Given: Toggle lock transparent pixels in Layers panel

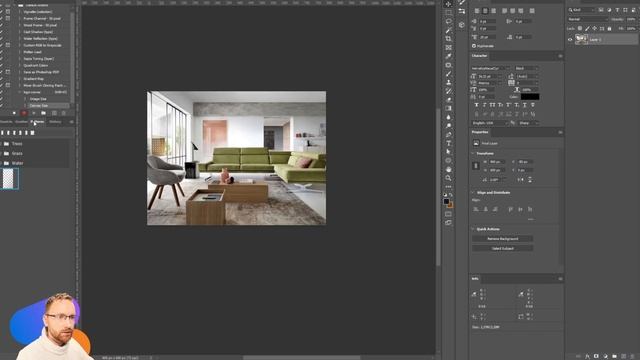Looking at the screenshot, I should 580,29.
